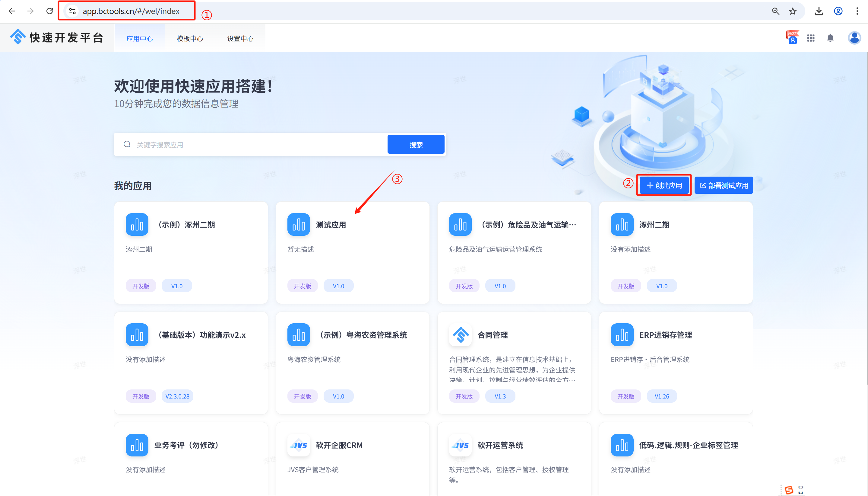Viewport: 868px width, 496px height.
Task: Open the 测试应用 app title
Action: click(x=331, y=225)
